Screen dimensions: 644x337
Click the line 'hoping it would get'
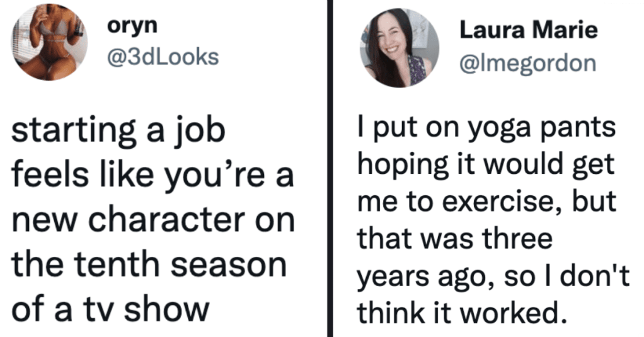(x=486, y=166)
